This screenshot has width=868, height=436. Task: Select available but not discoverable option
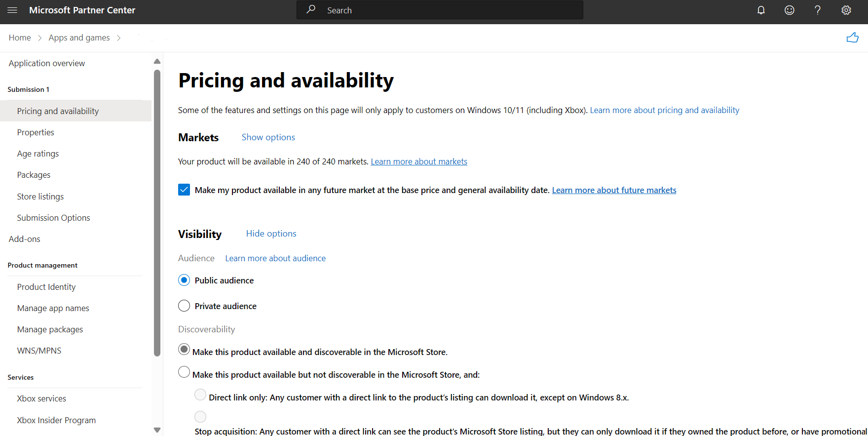pyautogui.click(x=184, y=372)
